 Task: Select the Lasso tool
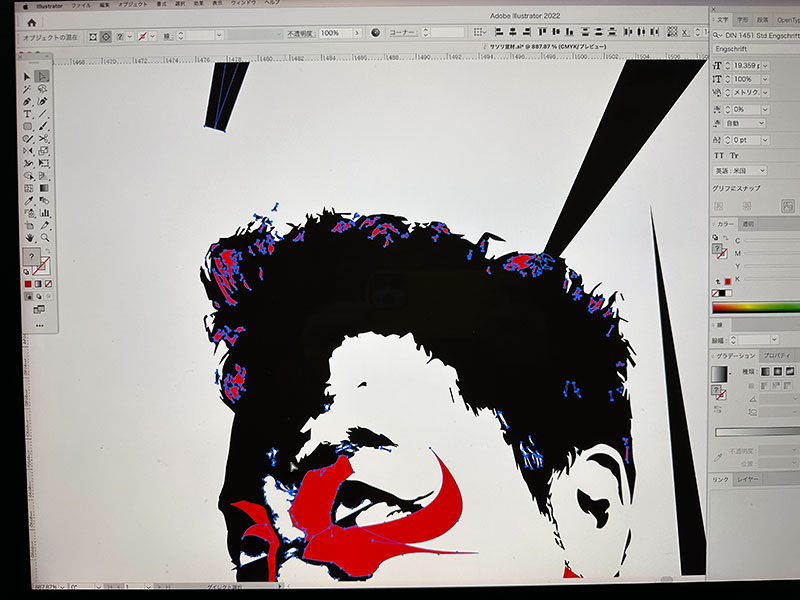coord(43,89)
